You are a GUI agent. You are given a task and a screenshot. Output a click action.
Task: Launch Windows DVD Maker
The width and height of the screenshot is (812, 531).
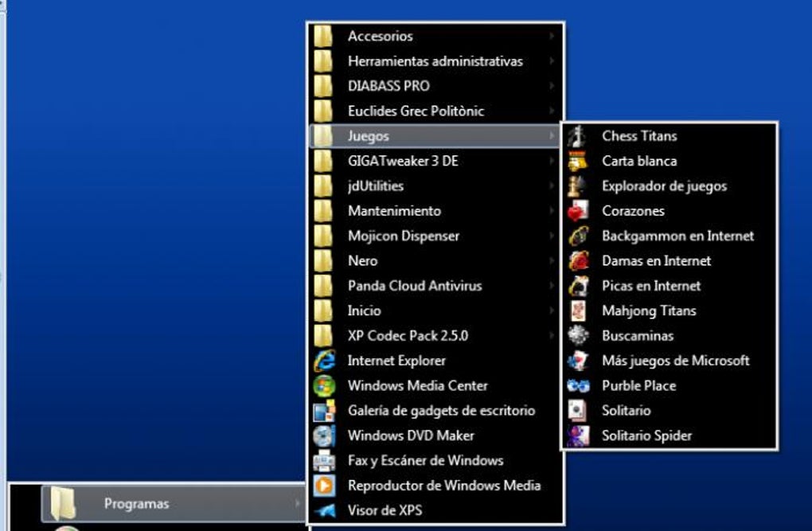[x=410, y=435]
